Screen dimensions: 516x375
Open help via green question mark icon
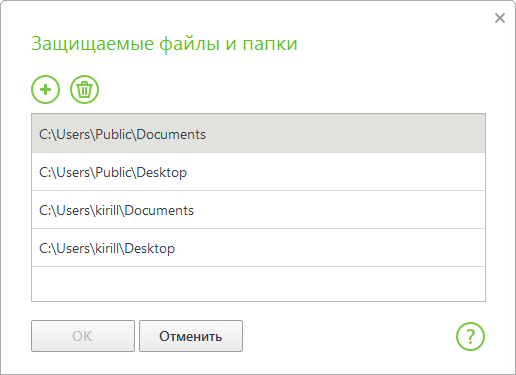(470, 336)
